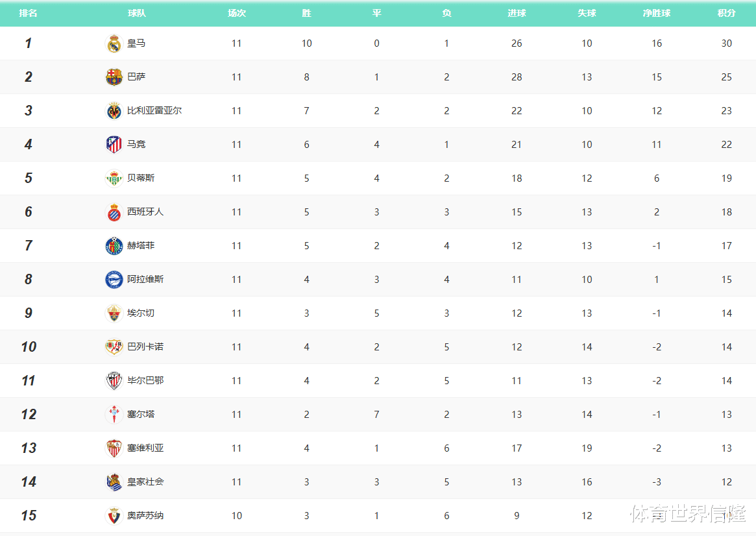Open the 奥萨苏纳 team link
Viewport: 756px width, 536px height.
[x=145, y=516]
